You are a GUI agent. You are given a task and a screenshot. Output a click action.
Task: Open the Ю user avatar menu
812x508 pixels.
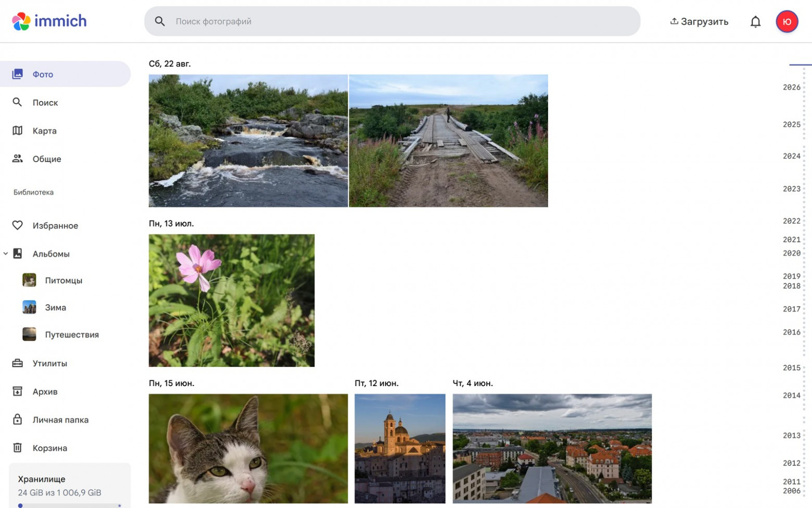(786, 21)
